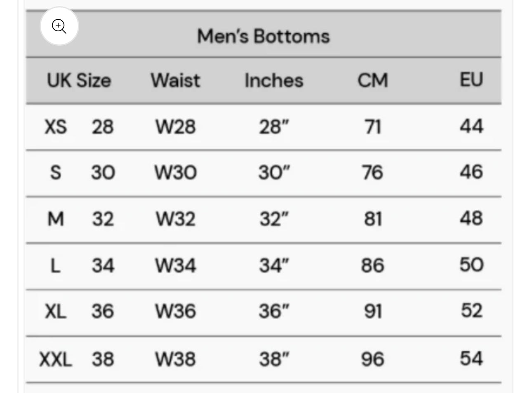Select the XL size label
The height and width of the screenshot is (393, 532).
click(56, 311)
